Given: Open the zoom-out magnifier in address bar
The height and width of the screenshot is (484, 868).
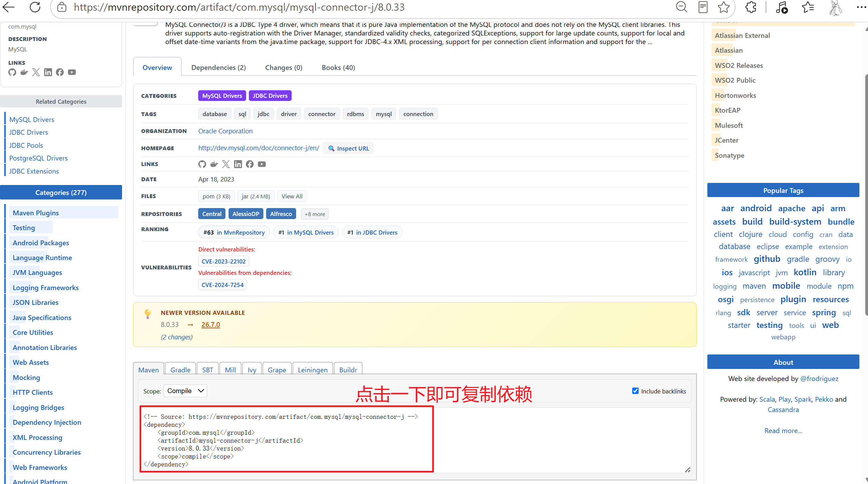Looking at the screenshot, I should 681,7.
